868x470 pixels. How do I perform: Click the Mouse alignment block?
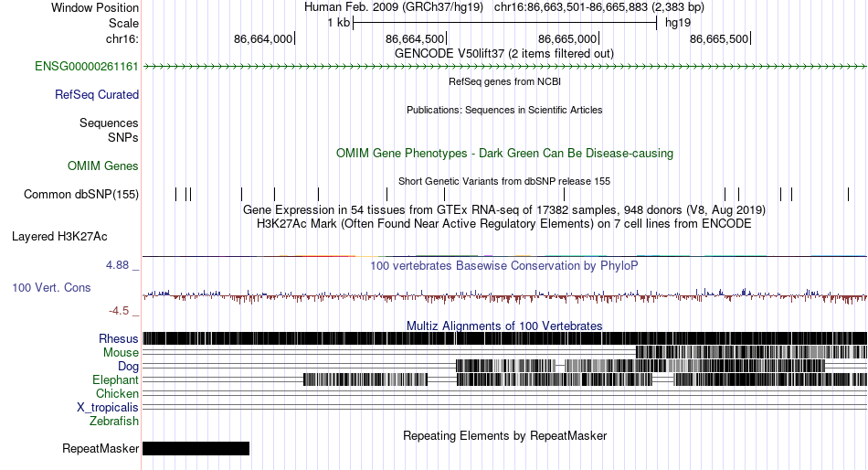coord(751,352)
